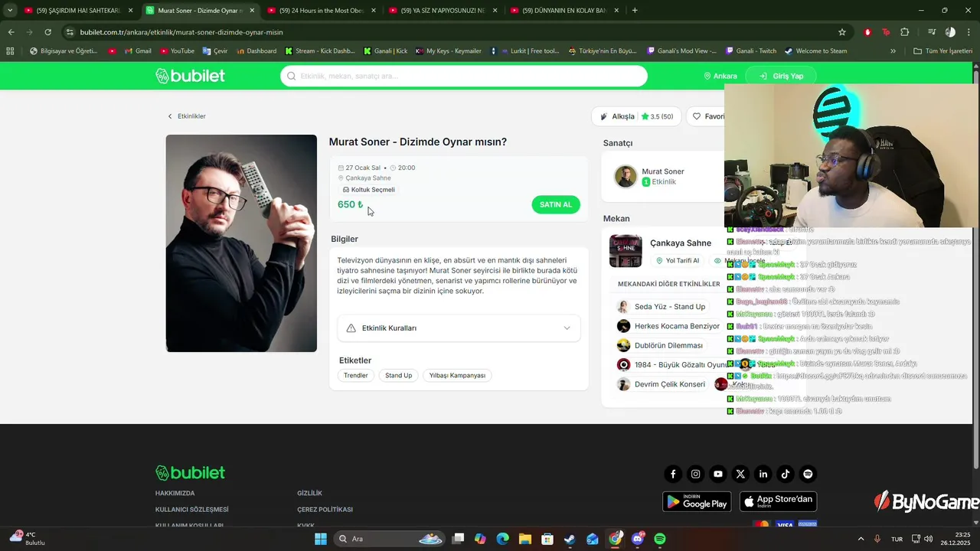
Task: Show hidden system tray icons
Action: 861,539
